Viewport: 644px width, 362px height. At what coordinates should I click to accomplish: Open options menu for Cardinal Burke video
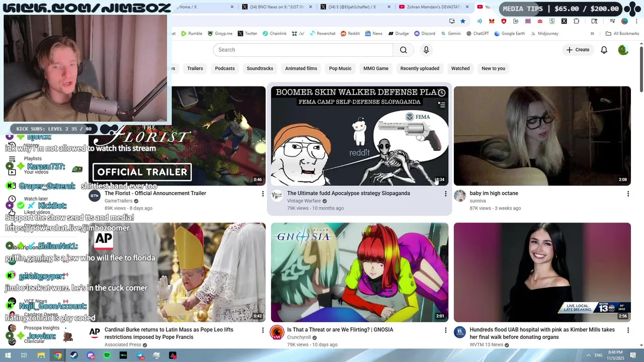coord(262,330)
